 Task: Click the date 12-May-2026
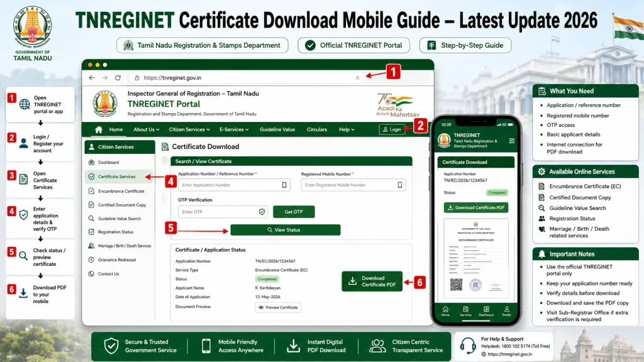point(268,297)
